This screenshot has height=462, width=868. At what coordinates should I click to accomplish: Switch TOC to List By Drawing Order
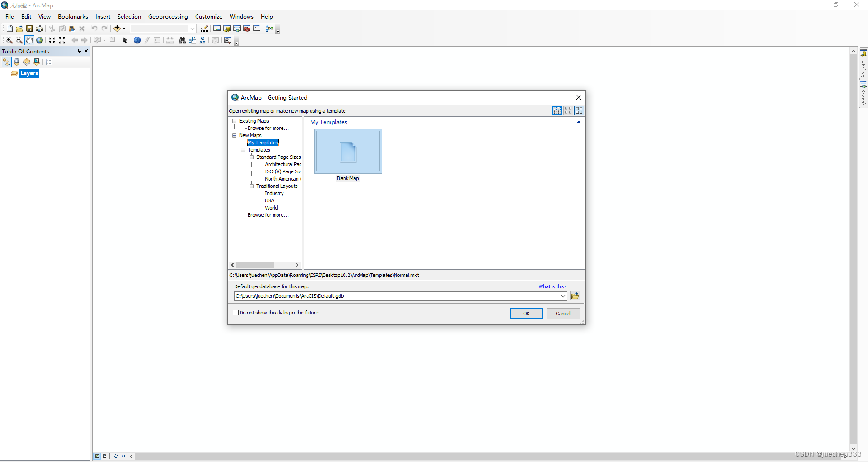7,62
